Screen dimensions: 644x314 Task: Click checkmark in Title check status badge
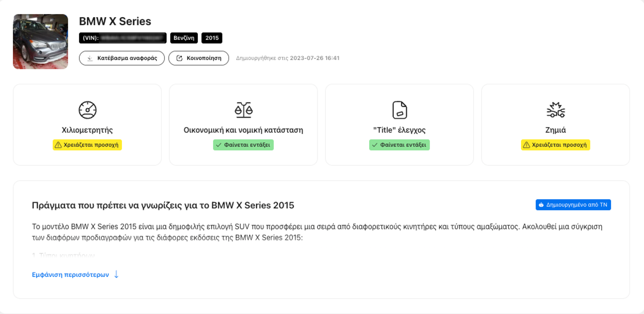click(x=374, y=145)
